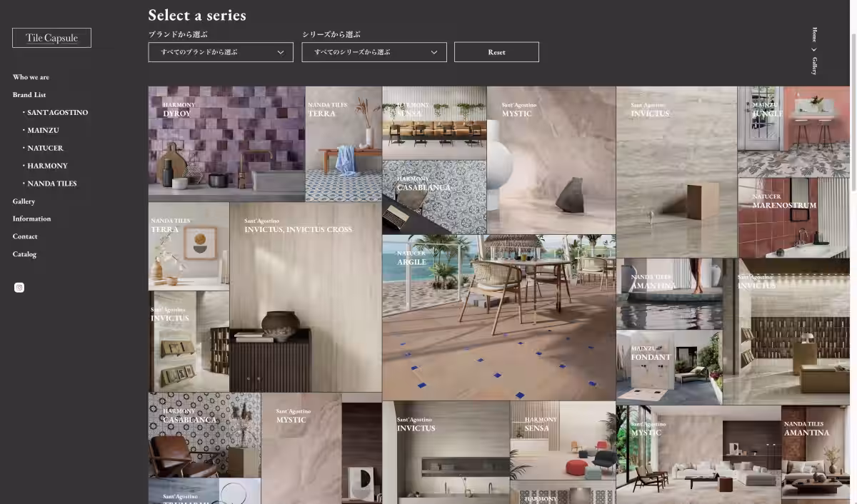This screenshot has height=504, width=857.
Task: Open the Natucer Marenostrum bathroom image
Action: coord(793,218)
